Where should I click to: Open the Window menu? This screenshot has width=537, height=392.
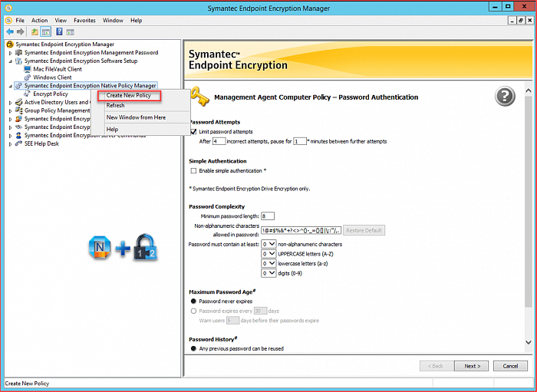113,21
